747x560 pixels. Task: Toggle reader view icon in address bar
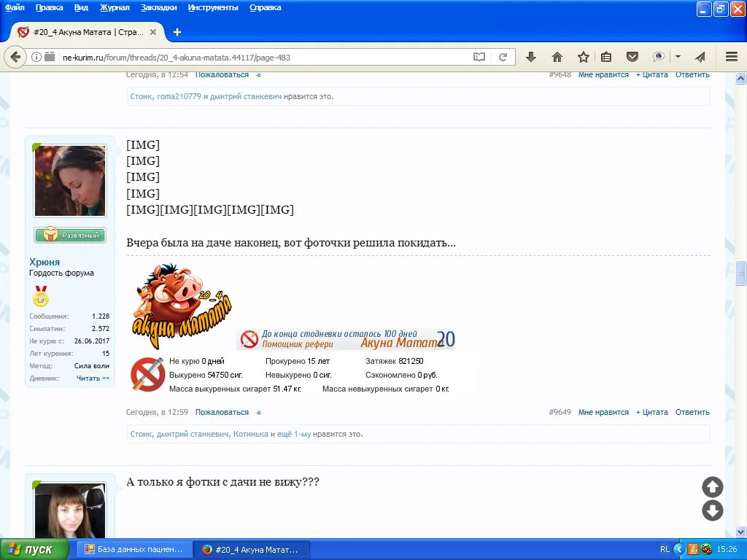(479, 57)
